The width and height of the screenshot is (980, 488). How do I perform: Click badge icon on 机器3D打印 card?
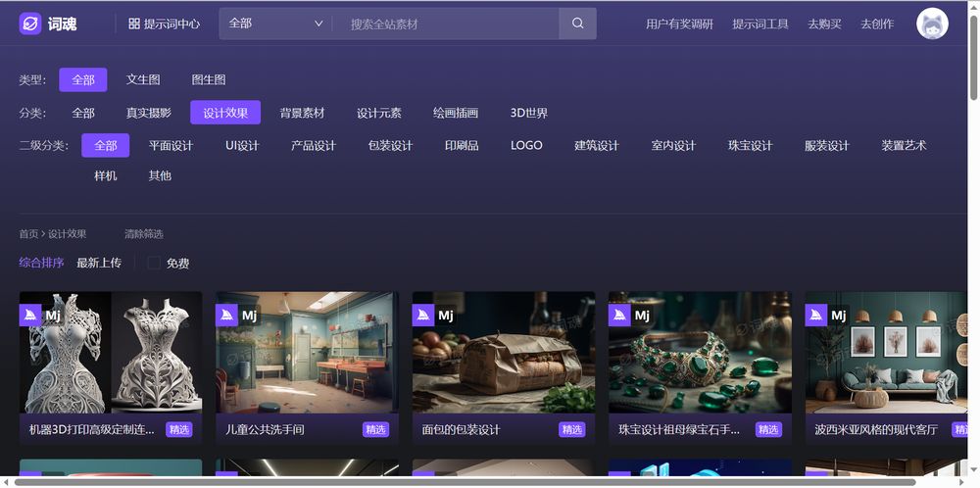[x=30, y=315]
